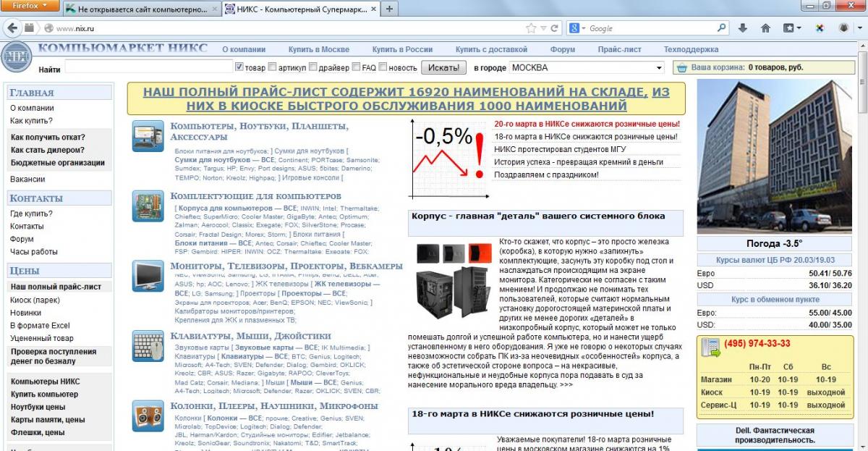Viewport: 868px width, 451px height.
Task: Open the Firefox application menu button
Action: [x=30, y=6]
